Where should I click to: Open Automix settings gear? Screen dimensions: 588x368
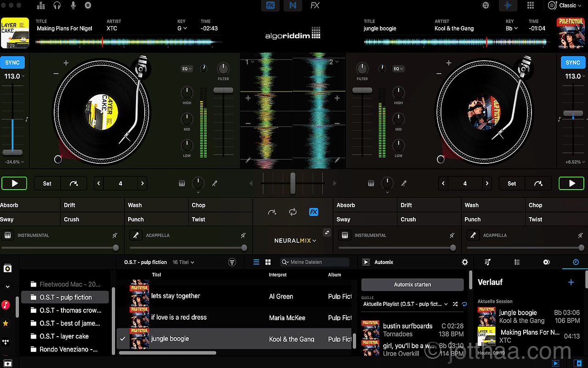(465, 262)
